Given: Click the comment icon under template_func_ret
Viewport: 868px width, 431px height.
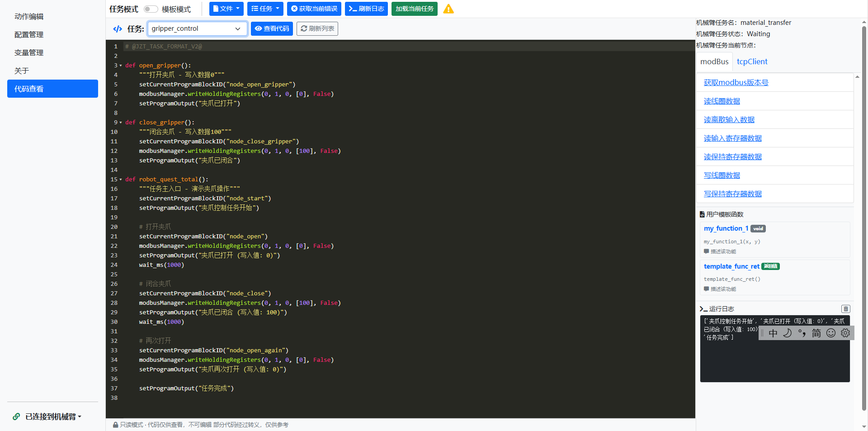Looking at the screenshot, I should [706, 289].
